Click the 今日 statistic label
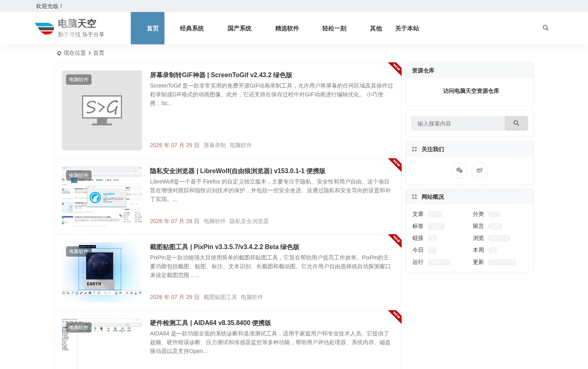Screen dimensions: 588x369 418,250
